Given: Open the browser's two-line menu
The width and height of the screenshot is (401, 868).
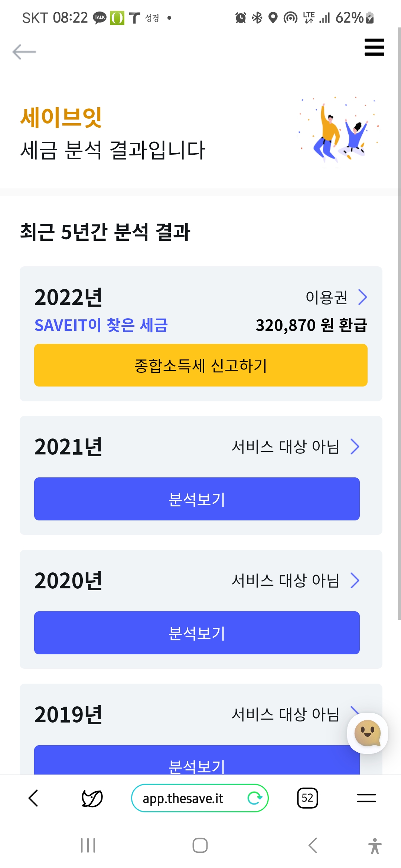Looking at the screenshot, I should pos(366,798).
